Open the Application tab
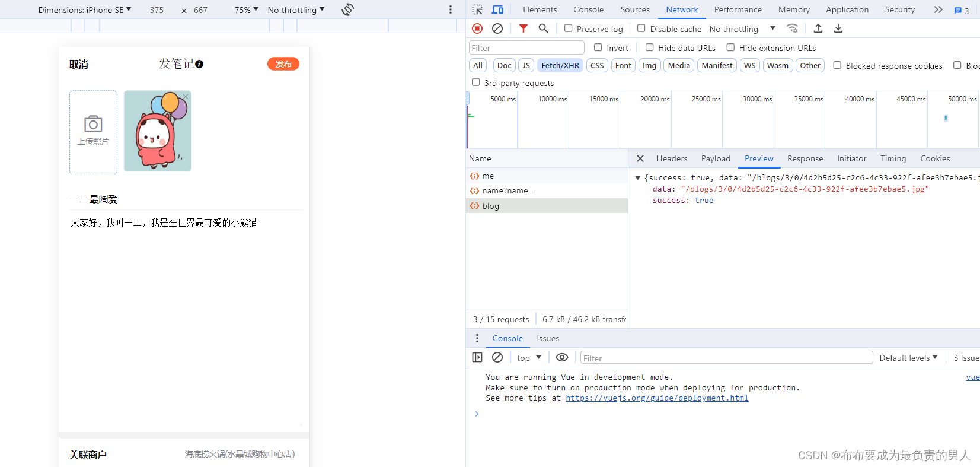This screenshot has height=467, width=980. [x=847, y=9]
